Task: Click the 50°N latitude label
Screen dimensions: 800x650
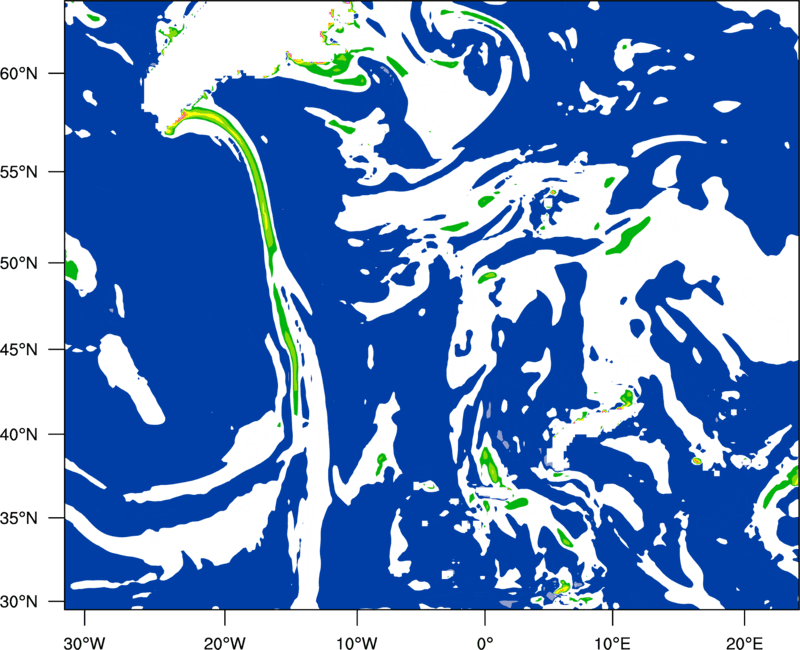Action: click(x=19, y=263)
